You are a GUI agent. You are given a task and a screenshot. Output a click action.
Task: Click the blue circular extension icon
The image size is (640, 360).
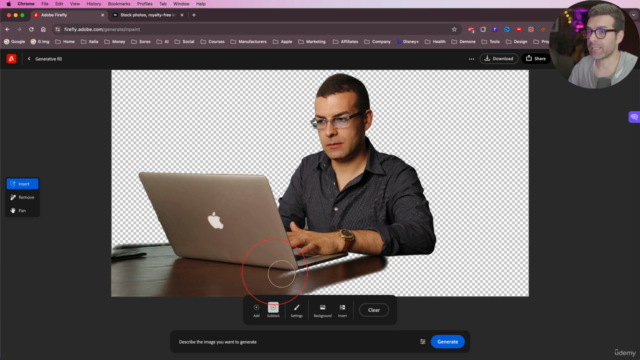pos(507,29)
